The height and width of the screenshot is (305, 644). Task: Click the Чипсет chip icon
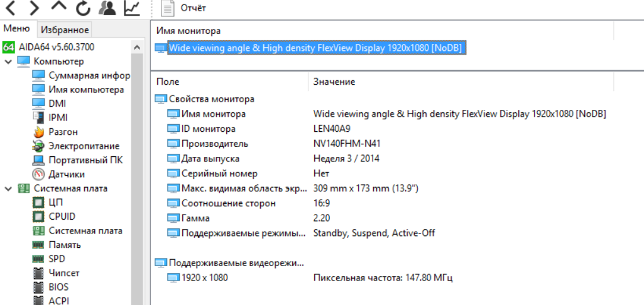38,273
